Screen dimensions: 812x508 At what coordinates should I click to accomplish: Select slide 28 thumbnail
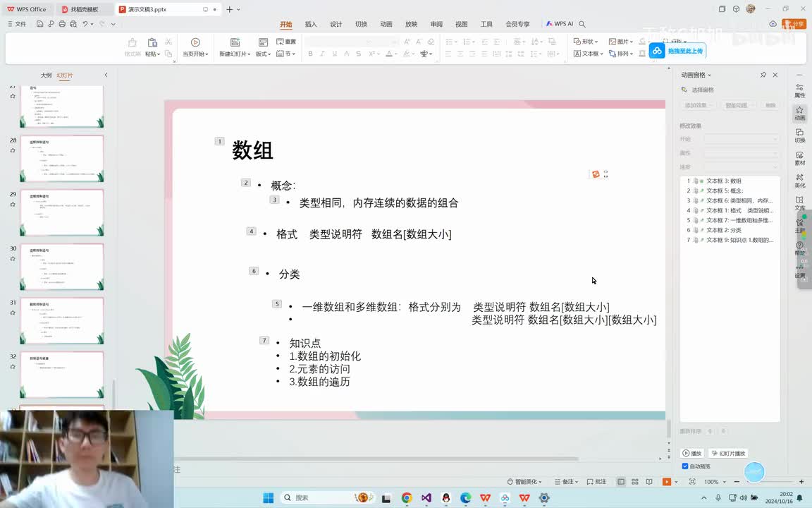[61, 159]
